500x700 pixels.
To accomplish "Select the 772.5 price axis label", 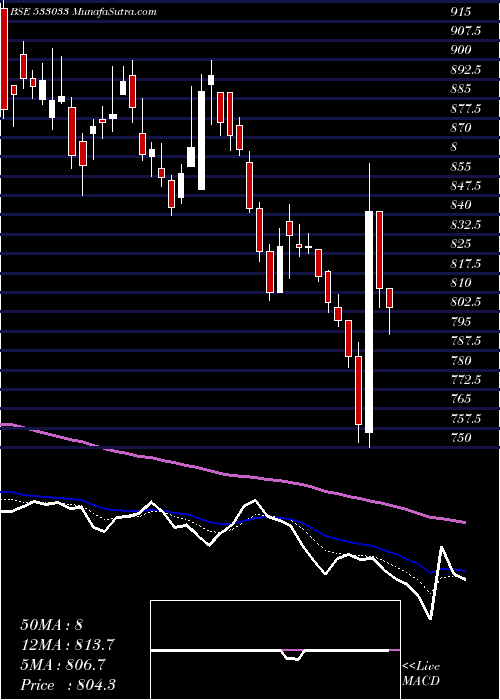I will coord(466,380).
